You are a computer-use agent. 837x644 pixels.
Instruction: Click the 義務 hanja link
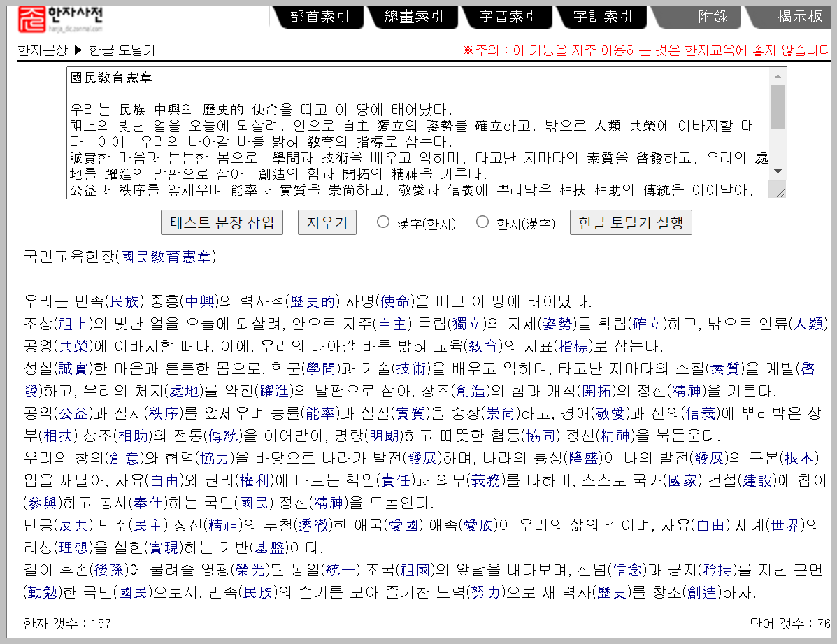pos(486,481)
